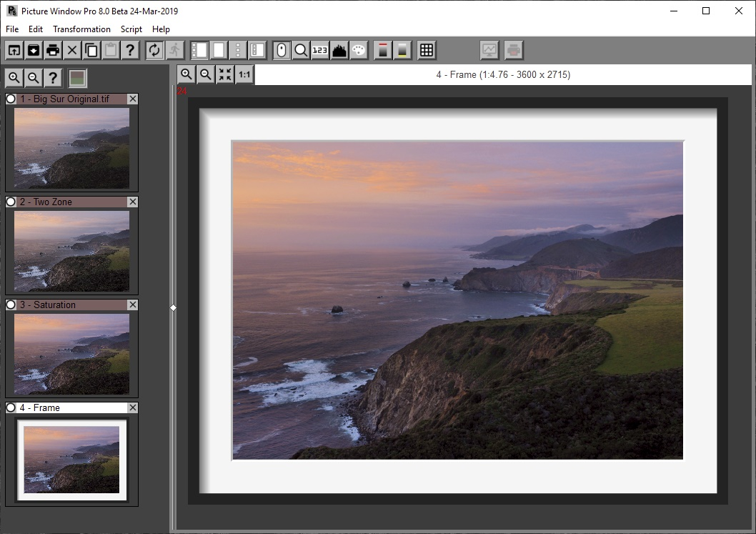Open the Script menu
756x534 pixels.
[131, 29]
